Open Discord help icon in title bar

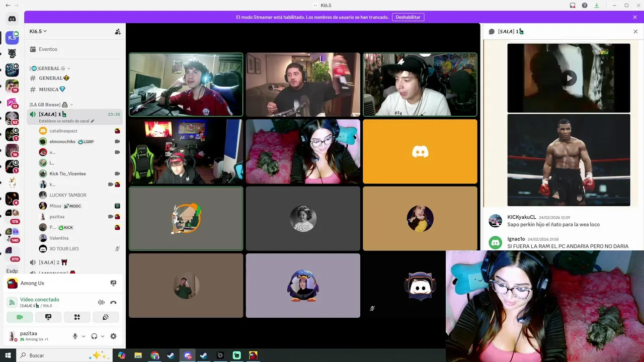pos(585,6)
